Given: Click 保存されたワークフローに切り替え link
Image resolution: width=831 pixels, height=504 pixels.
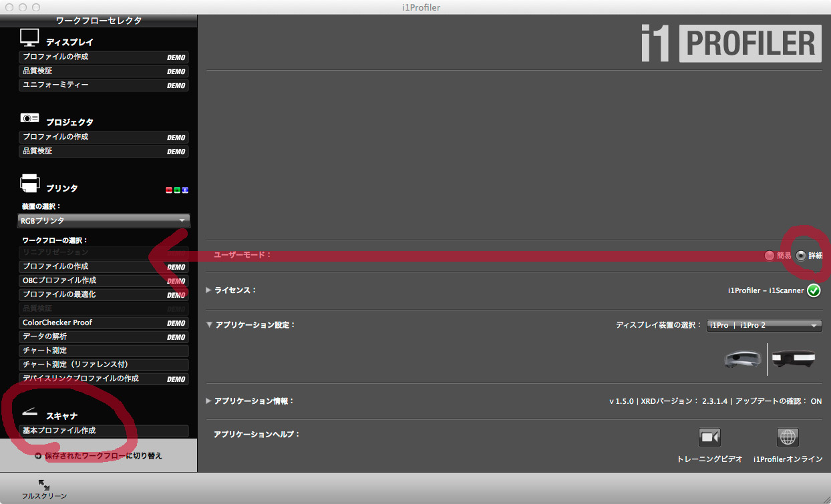Looking at the screenshot, I should [103, 456].
